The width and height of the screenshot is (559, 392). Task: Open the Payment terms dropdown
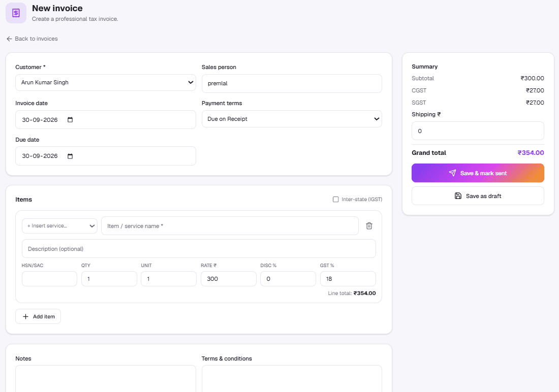[x=292, y=119]
